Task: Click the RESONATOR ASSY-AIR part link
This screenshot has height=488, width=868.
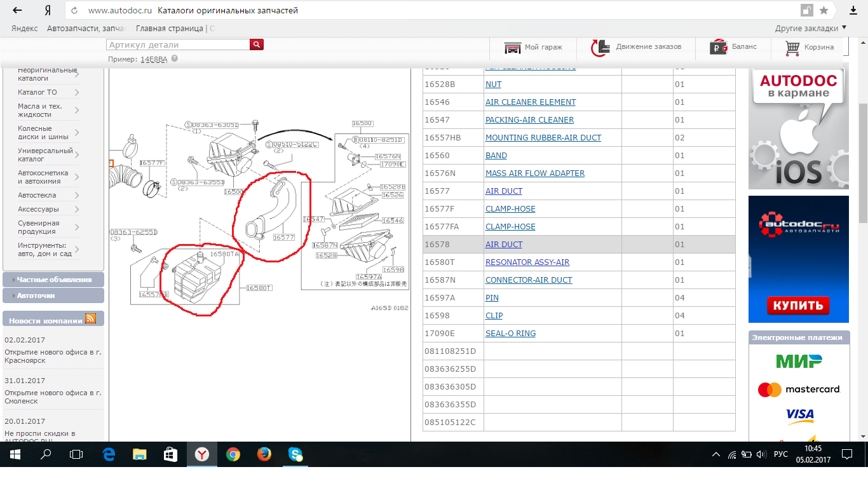Action: [527, 262]
